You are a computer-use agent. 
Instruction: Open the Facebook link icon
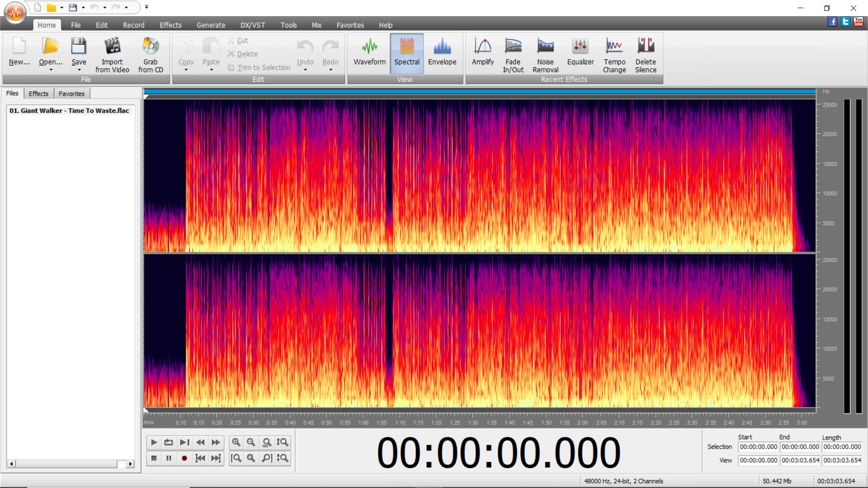pyautogui.click(x=832, y=21)
